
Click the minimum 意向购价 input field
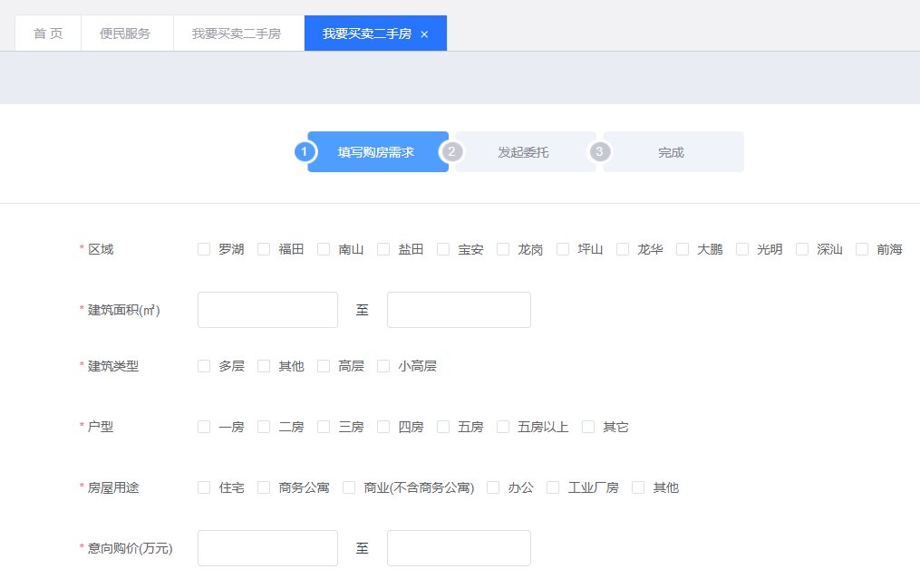coord(267,548)
